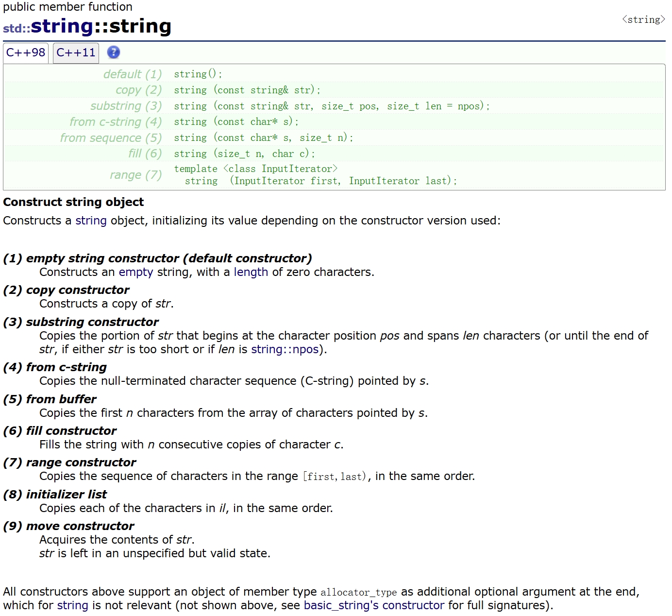This screenshot has width=672, height=616.
Task: Click 'Acquires the contents of str.' text
Action: coord(117,540)
